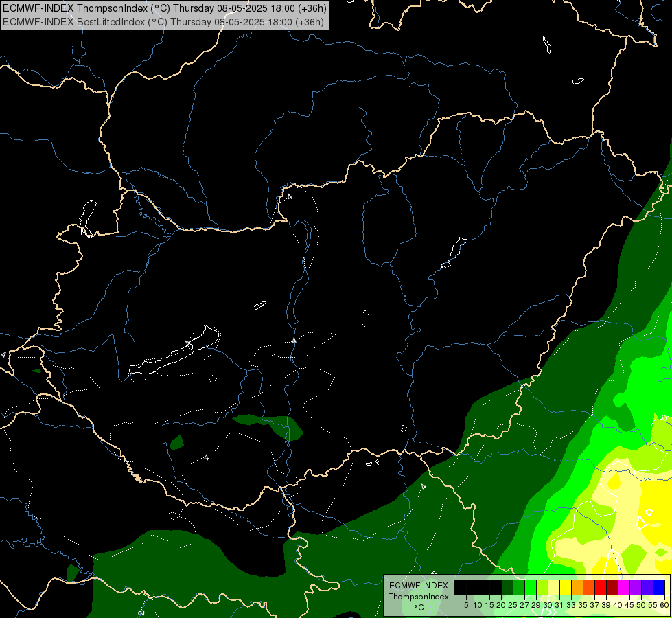The image size is (672, 618).
Task: Pick the blue 55–60 legend swatch
Action: 659,587
